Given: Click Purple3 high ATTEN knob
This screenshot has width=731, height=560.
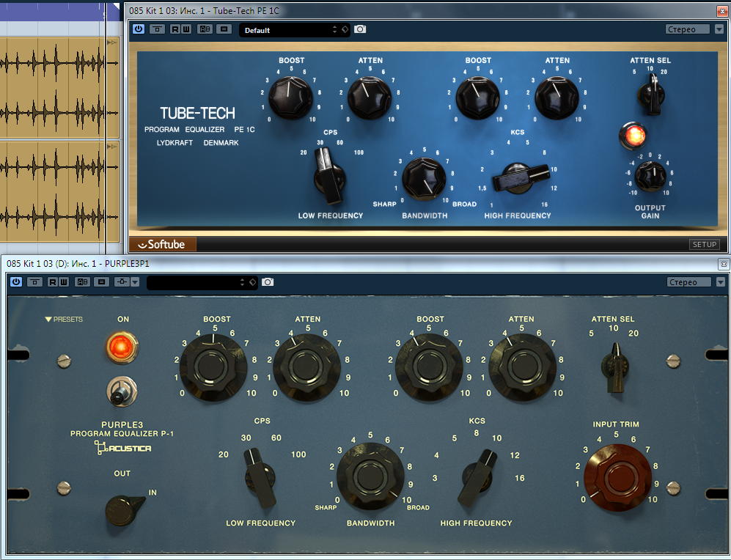Looking at the screenshot, I should click(522, 368).
